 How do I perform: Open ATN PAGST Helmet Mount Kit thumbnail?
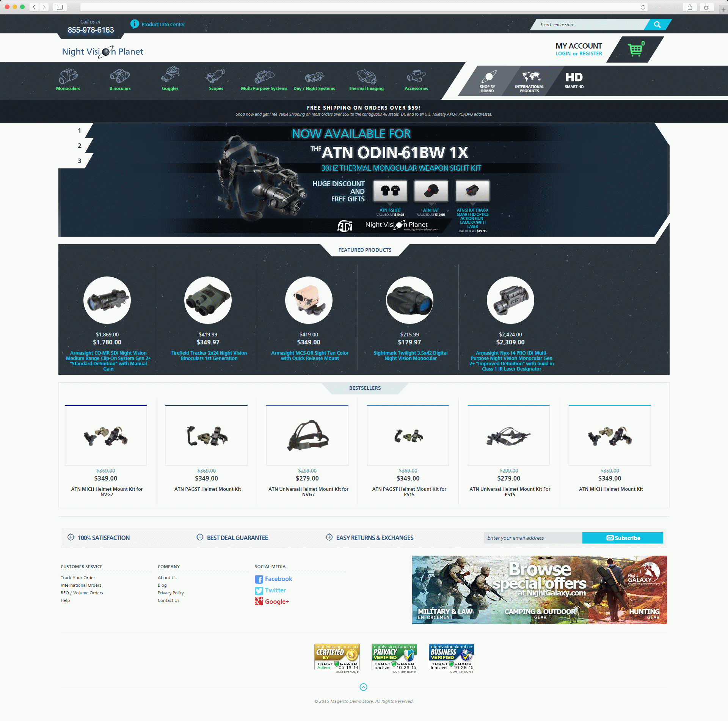click(x=206, y=436)
